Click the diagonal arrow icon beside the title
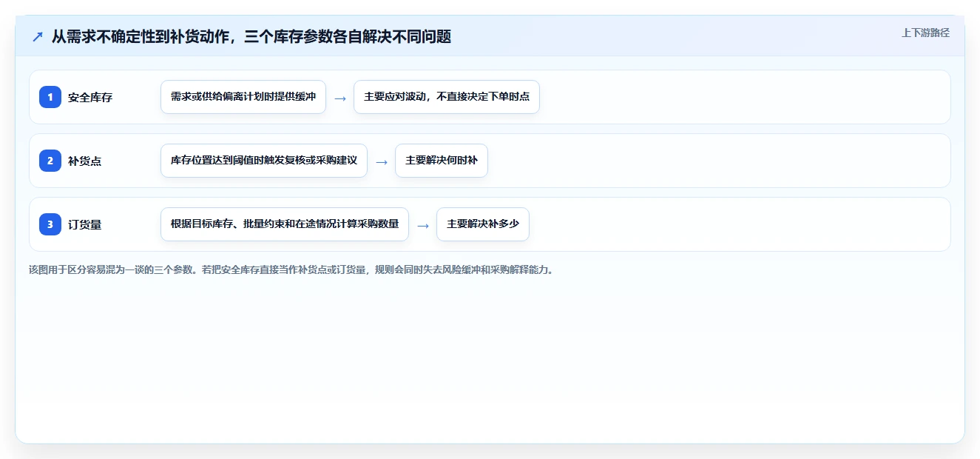 coord(37,36)
